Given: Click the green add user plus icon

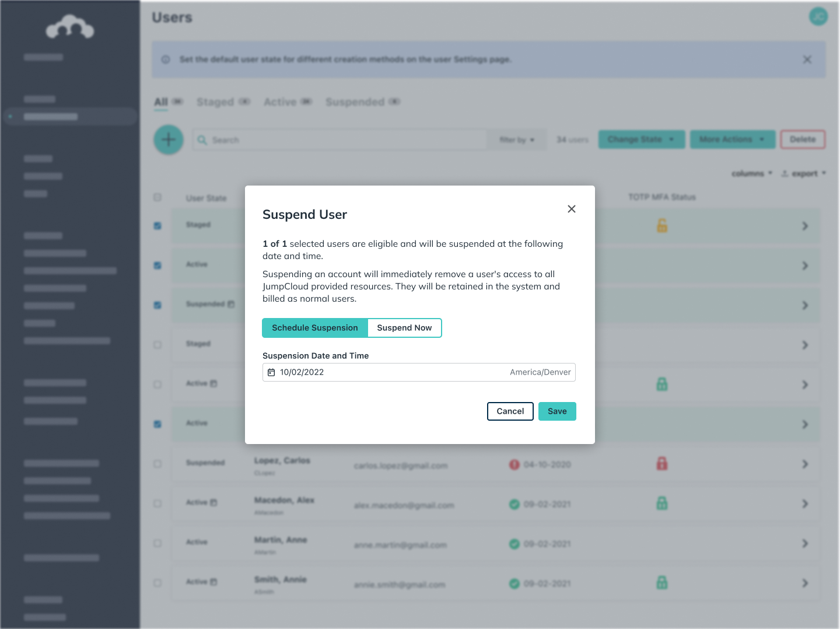Looking at the screenshot, I should [168, 140].
